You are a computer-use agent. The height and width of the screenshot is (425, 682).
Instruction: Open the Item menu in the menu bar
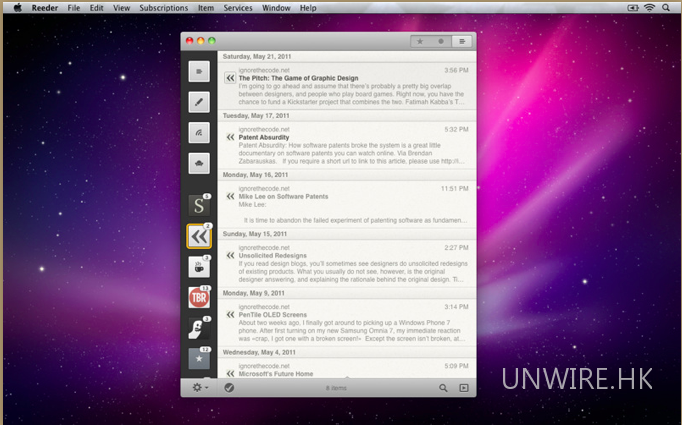(206, 7)
